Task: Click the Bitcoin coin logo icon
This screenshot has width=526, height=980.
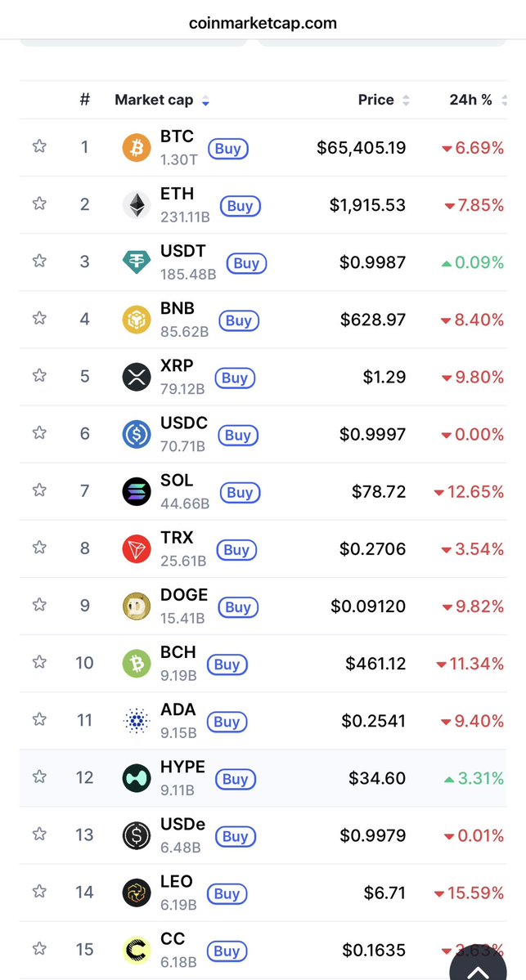Action: 137,148
